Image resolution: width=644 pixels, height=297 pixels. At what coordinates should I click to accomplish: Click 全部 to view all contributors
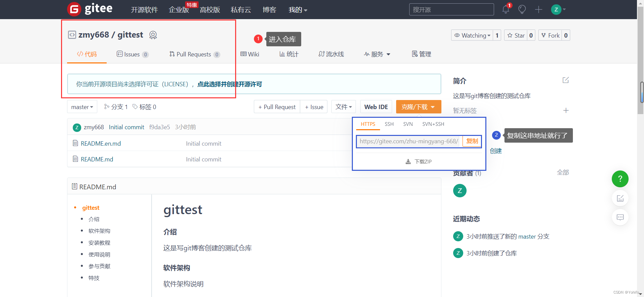click(563, 172)
